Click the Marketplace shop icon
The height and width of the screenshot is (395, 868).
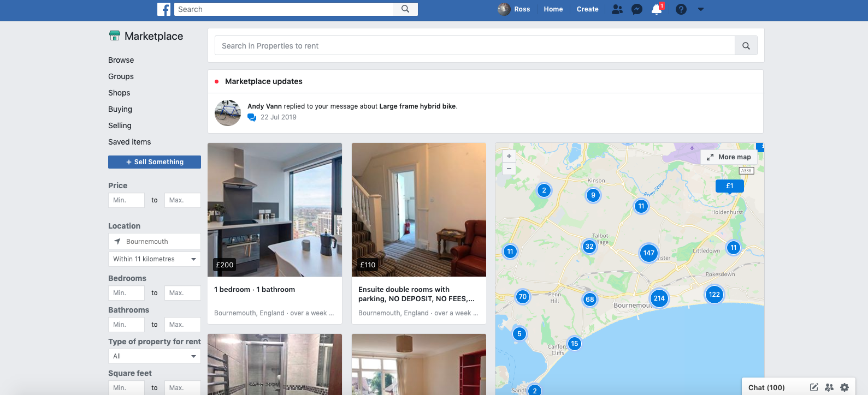click(x=115, y=36)
